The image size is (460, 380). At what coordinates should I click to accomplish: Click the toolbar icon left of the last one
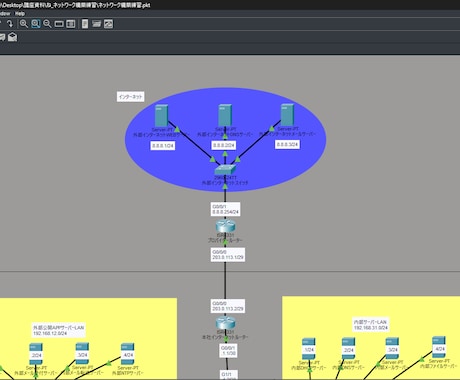[97, 24]
